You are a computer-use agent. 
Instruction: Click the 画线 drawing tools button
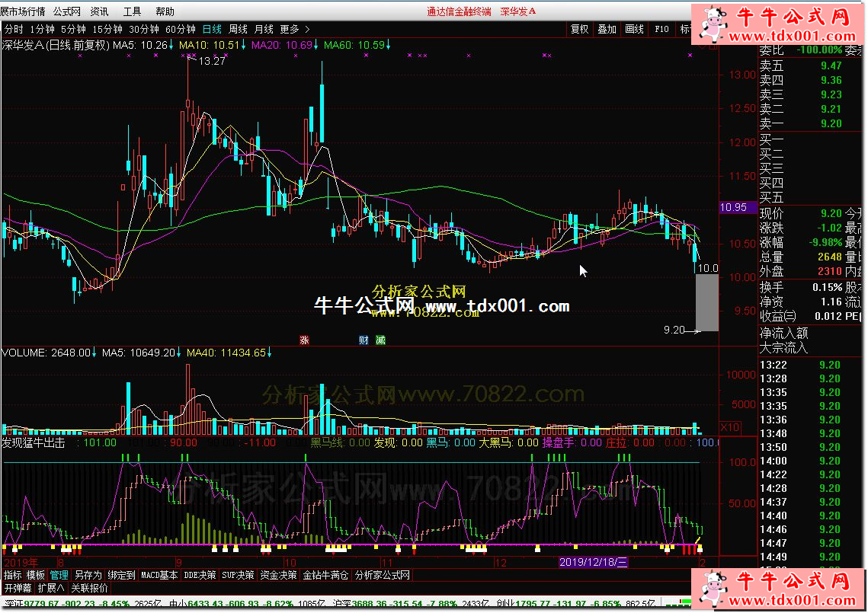click(x=634, y=29)
